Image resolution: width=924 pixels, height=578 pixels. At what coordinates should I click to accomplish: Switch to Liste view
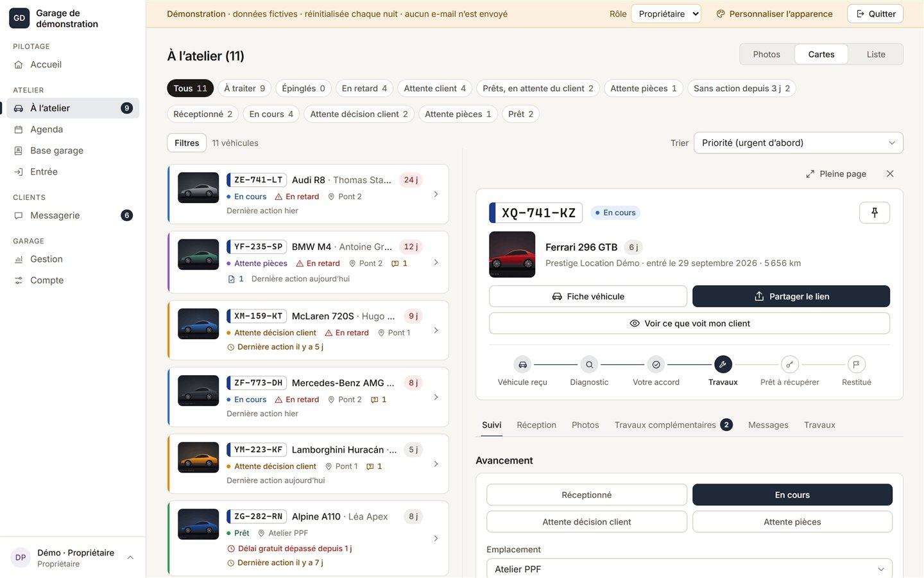click(876, 54)
